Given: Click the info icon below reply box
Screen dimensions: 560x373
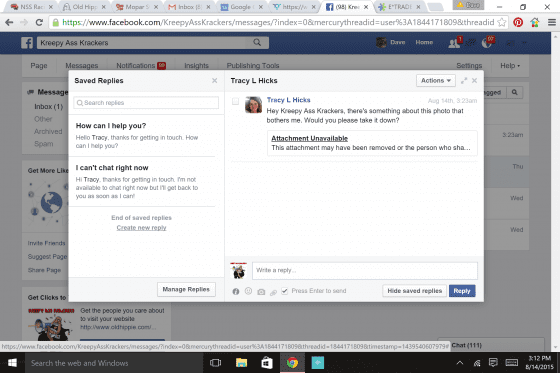Looking at the screenshot, I should pos(236,291).
